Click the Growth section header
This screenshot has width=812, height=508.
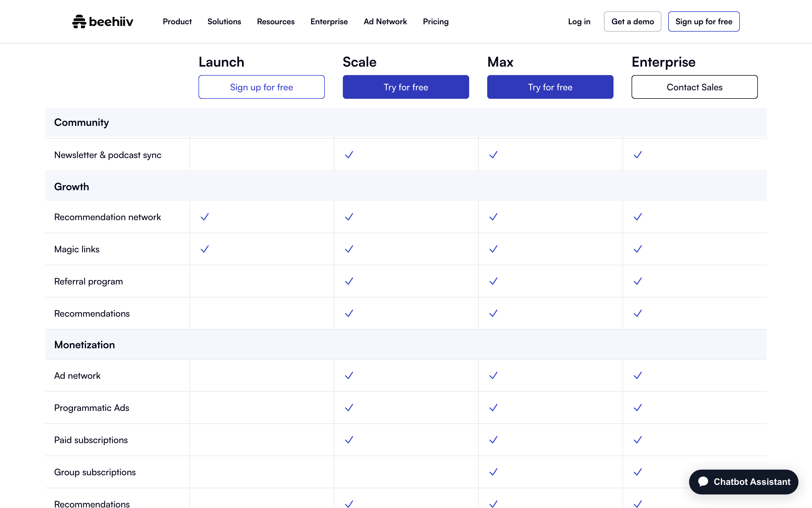(71, 187)
